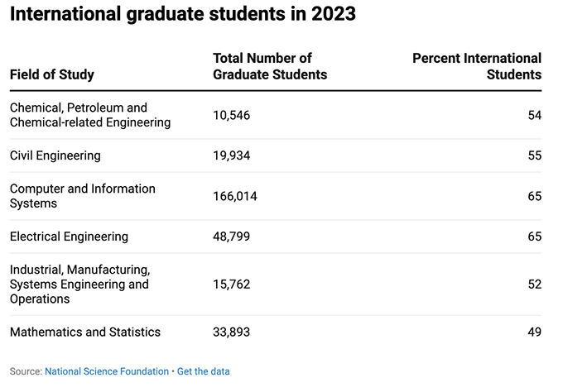Click the 33,893 total students cell
Screen dimensions: 563x392
[232, 332]
